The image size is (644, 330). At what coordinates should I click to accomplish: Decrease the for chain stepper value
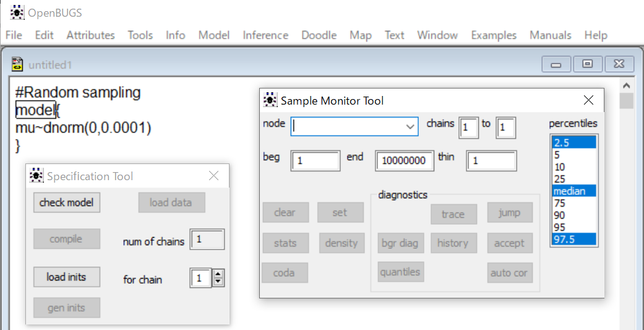[x=218, y=282]
